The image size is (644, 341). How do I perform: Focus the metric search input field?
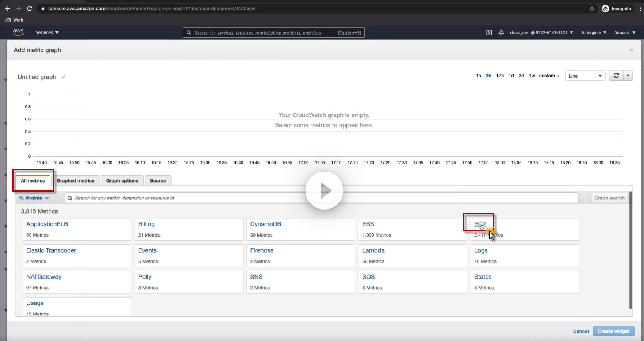coord(322,198)
